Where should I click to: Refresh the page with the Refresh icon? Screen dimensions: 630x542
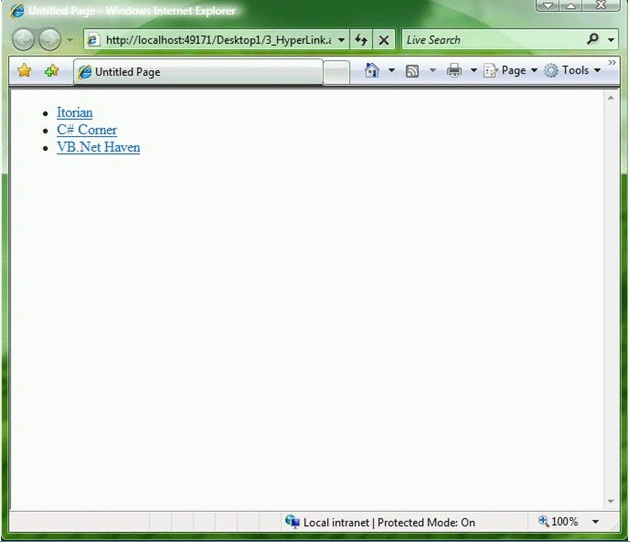coord(361,40)
